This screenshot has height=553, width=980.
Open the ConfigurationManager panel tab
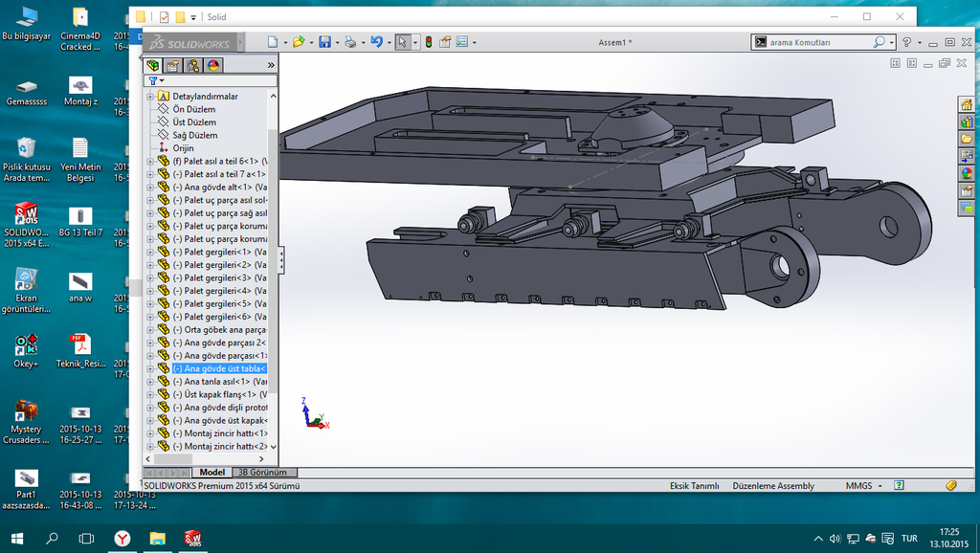(193, 65)
